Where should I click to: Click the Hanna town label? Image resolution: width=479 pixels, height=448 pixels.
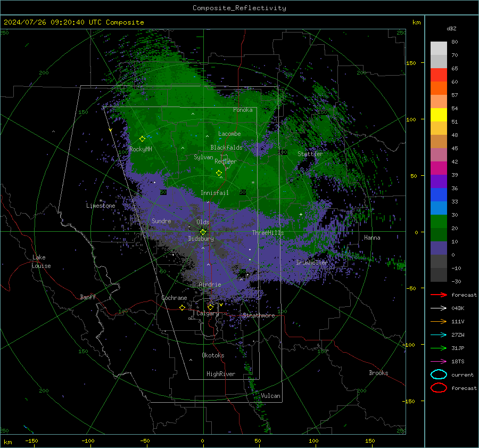pyautogui.click(x=372, y=238)
